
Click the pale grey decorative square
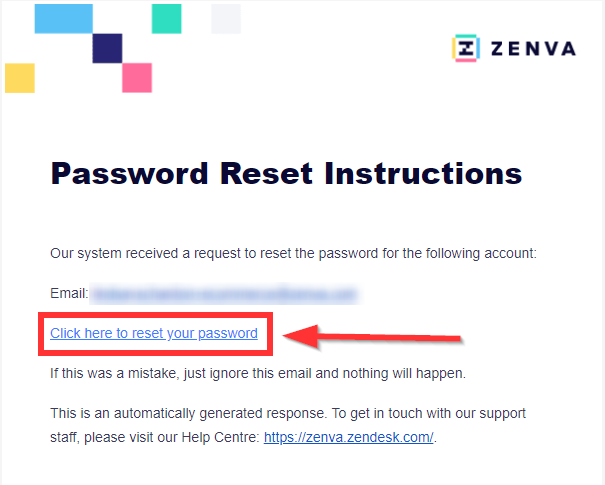tap(226, 19)
